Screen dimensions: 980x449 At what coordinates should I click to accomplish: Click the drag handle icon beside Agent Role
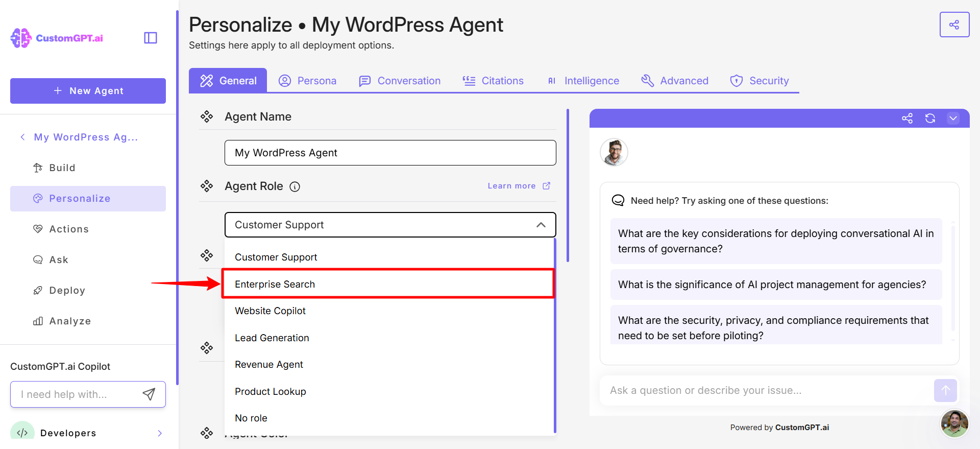coord(207,186)
